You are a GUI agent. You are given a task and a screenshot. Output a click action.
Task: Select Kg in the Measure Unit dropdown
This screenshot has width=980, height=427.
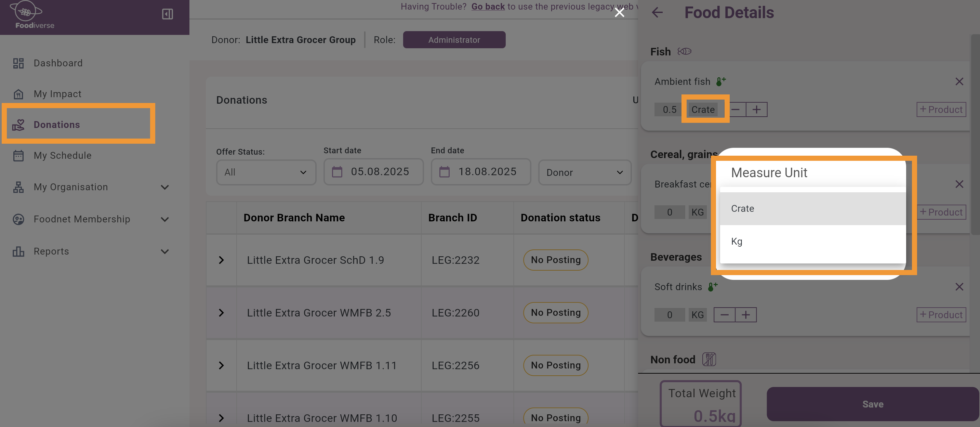(x=737, y=241)
